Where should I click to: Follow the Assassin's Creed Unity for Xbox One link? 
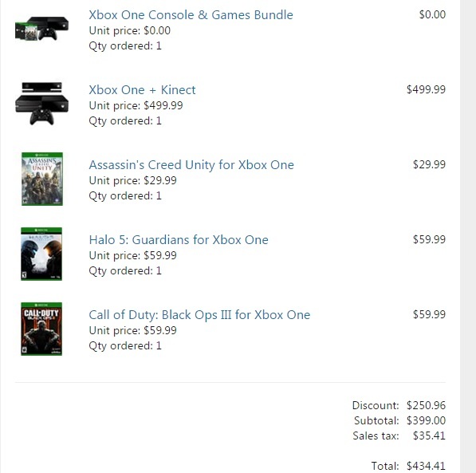191,165
